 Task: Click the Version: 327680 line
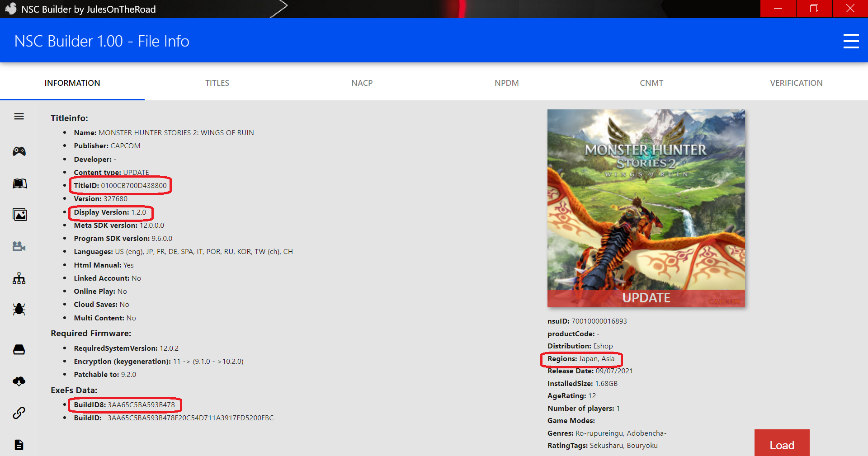[101, 198]
